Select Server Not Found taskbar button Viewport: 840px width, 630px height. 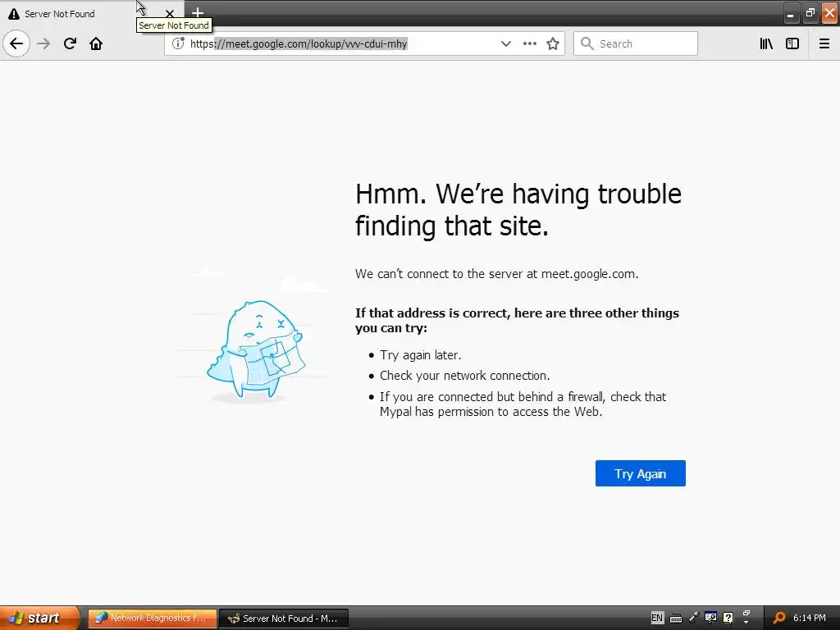point(285,619)
